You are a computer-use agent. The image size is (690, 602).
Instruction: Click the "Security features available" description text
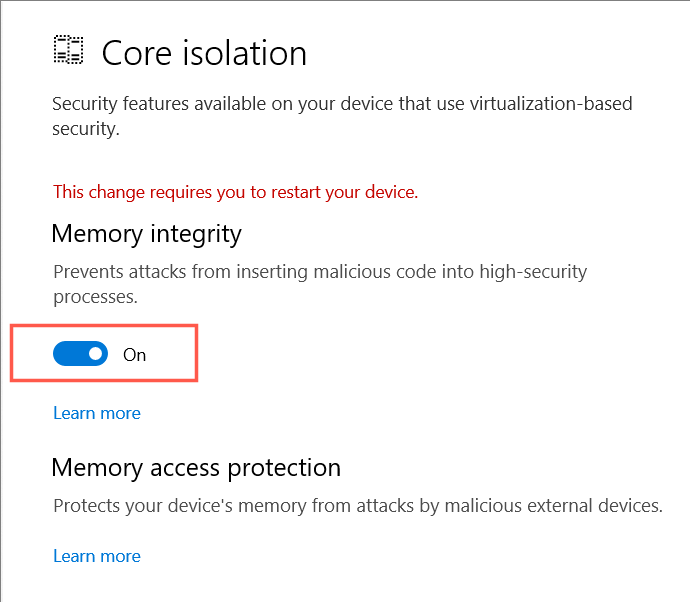pyautogui.click(x=342, y=116)
